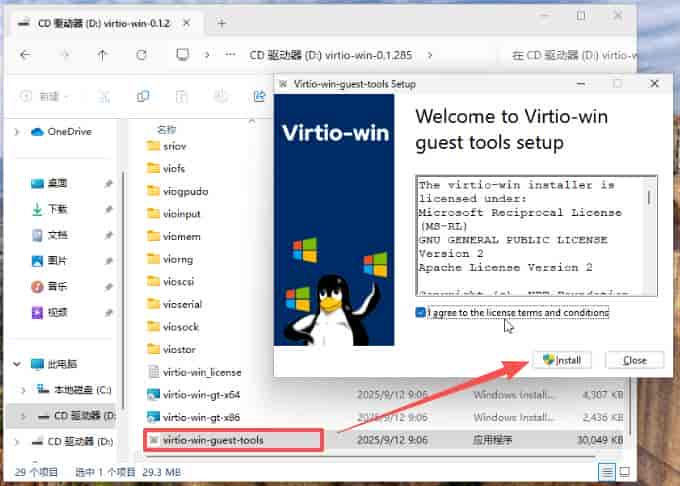Expand the address bar ellipsis menu

click(230, 55)
